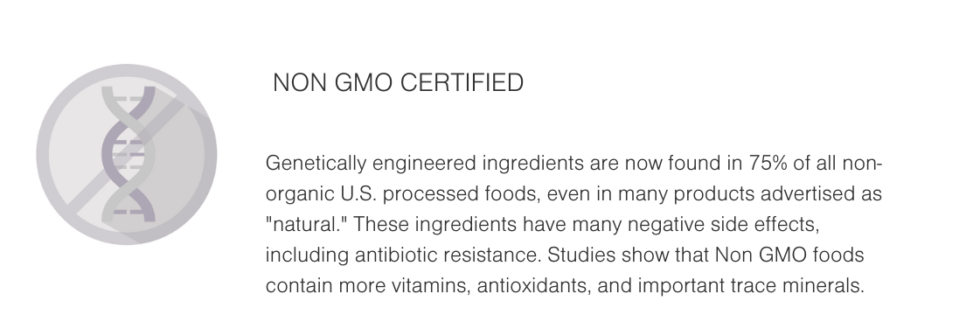The width and height of the screenshot is (980, 322).
Task: Click the crossed-out DNA helix icon
Action: (127, 154)
